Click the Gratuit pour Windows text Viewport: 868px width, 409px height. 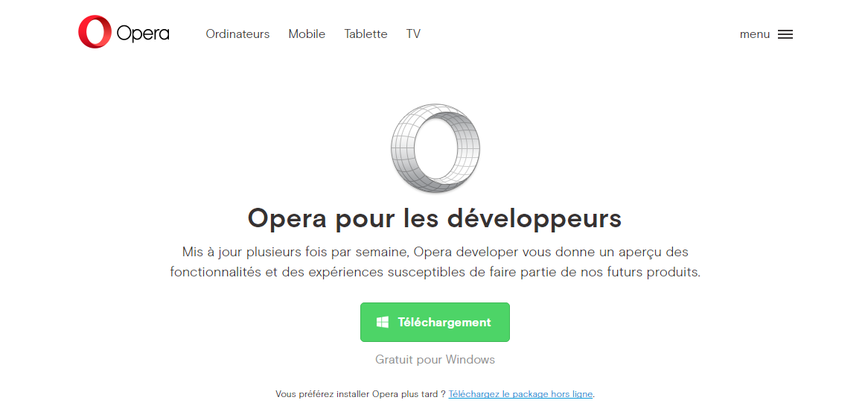click(435, 360)
